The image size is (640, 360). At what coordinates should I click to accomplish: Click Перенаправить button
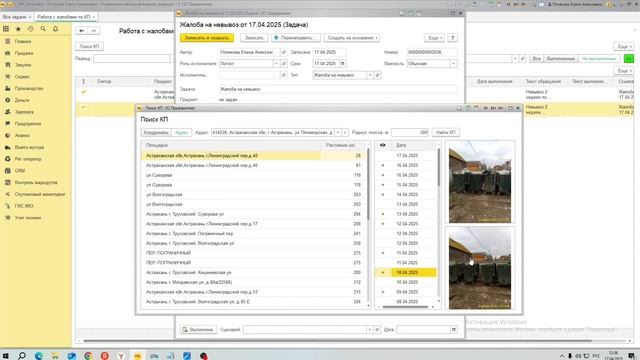pyautogui.click(x=296, y=38)
